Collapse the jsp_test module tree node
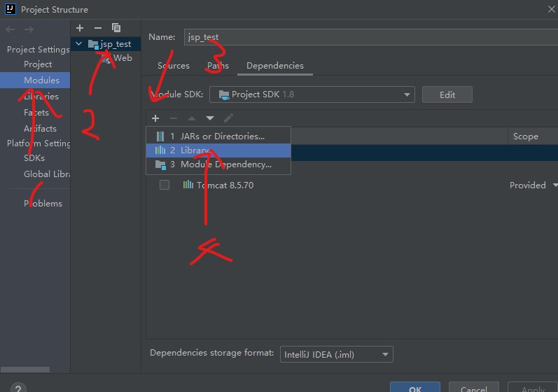The image size is (558, 392). click(78, 44)
